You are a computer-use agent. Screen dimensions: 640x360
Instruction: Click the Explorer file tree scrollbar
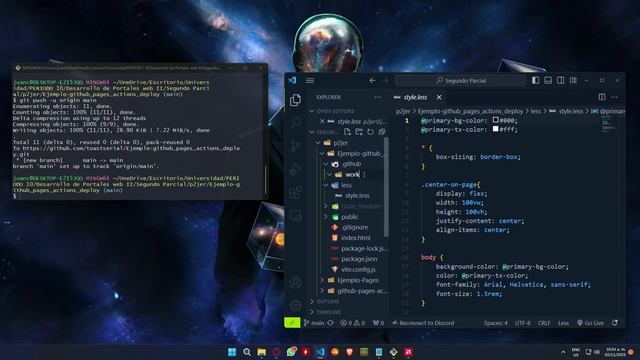pyautogui.click(x=386, y=187)
